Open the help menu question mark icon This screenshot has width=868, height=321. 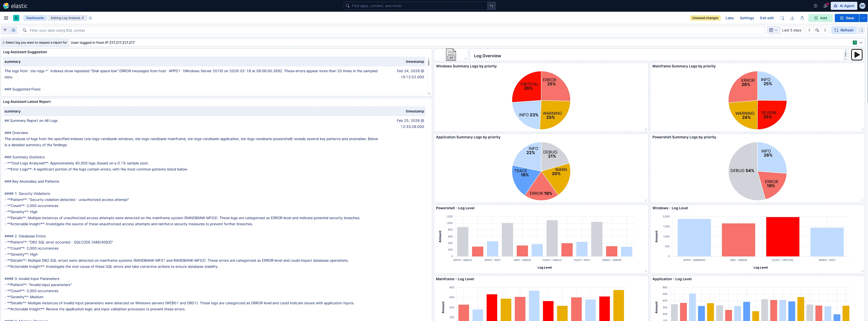(815, 6)
